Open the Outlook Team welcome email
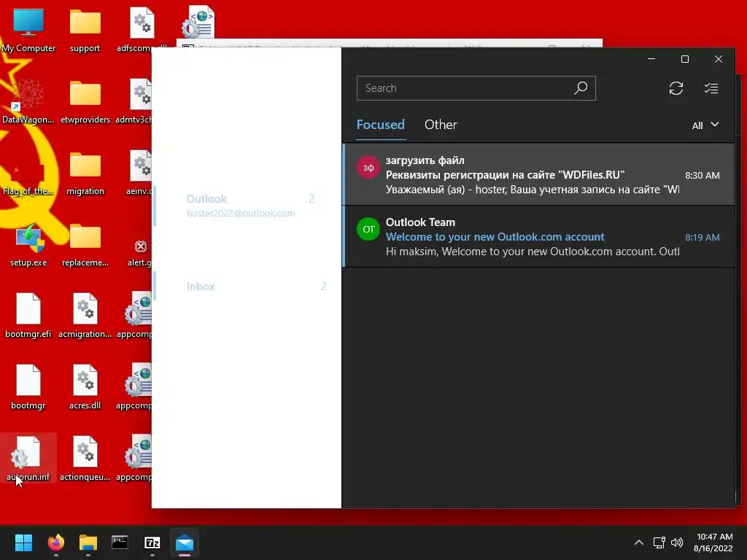 tap(538, 237)
